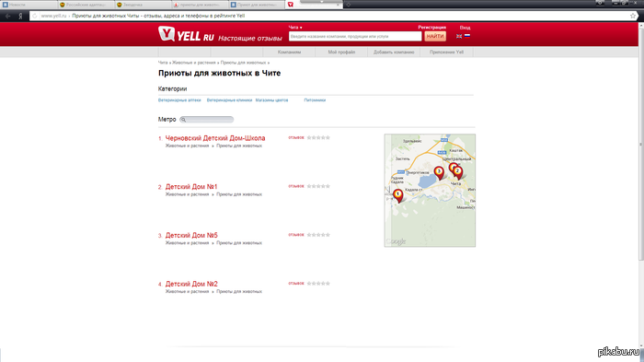Switch language via the Russian flag icon
The height and width of the screenshot is (362, 644).
467,36
